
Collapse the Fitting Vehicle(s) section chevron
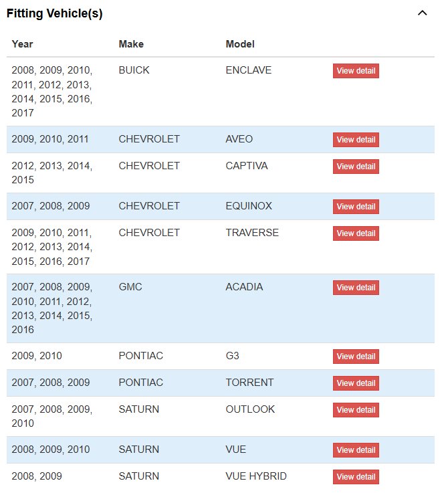pyautogui.click(x=422, y=13)
